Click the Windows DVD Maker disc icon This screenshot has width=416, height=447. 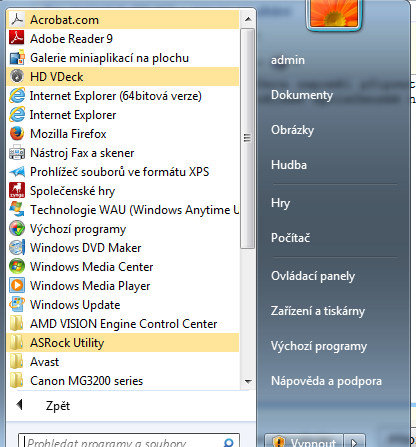[x=17, y=248]
